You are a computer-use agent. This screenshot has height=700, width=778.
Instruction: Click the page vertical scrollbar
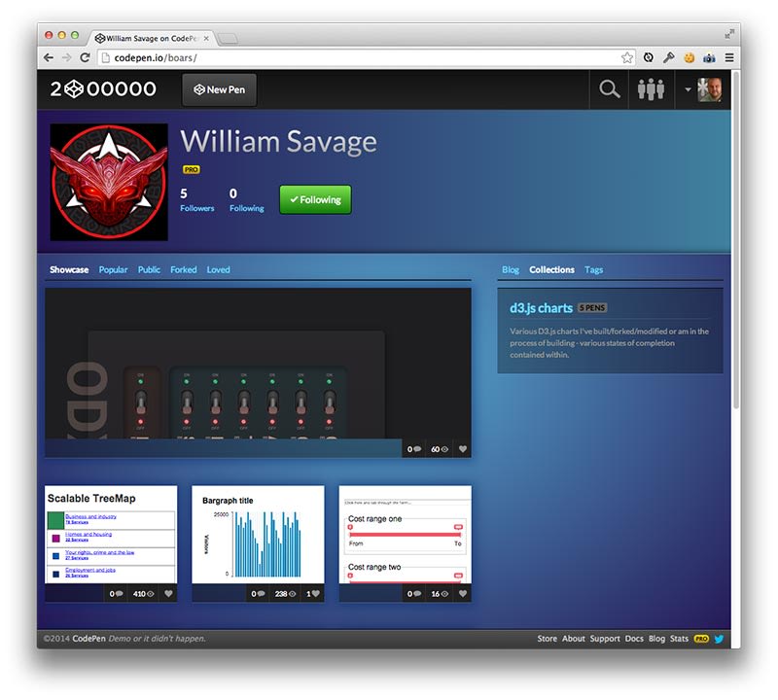point(736,240)
